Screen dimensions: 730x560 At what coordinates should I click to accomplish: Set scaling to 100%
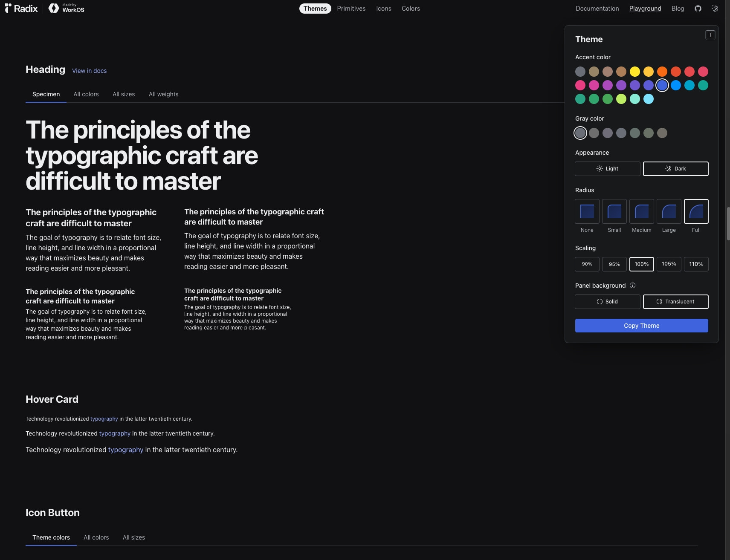(x=641, y=264)
